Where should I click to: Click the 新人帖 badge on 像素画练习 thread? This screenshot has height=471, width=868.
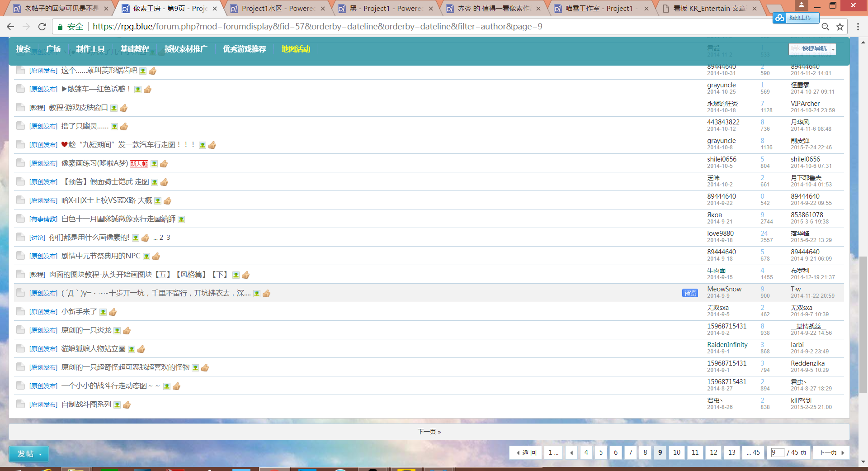[x=139, y=164]
